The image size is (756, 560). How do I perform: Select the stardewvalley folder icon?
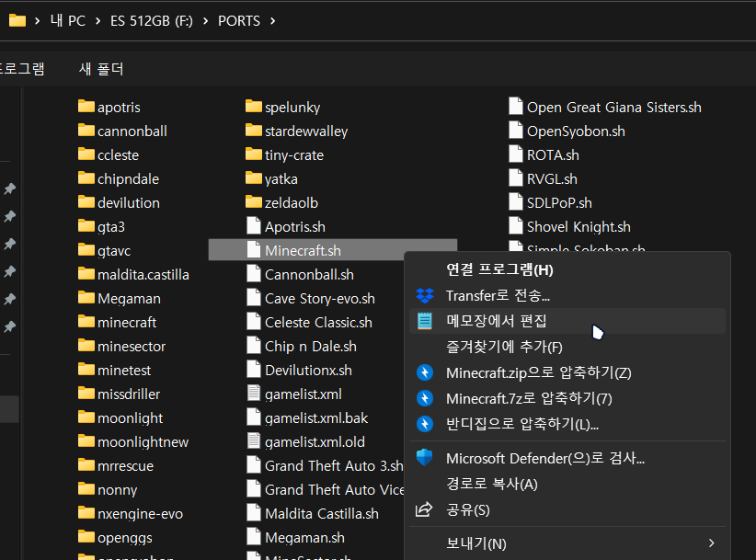pos(254,131)
